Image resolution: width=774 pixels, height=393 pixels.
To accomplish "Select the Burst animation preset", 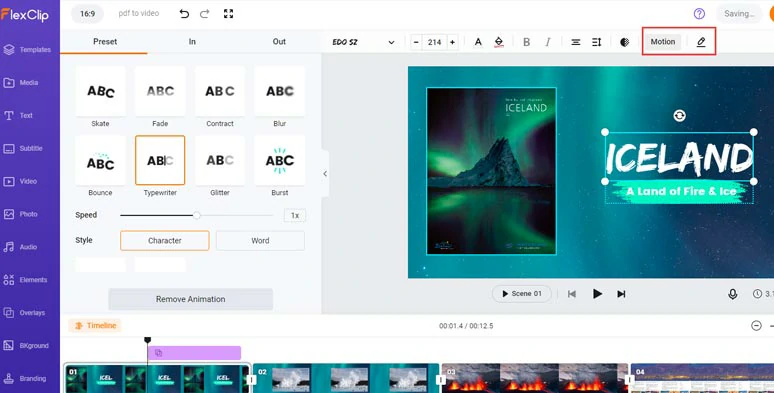I will click(279, 160).
